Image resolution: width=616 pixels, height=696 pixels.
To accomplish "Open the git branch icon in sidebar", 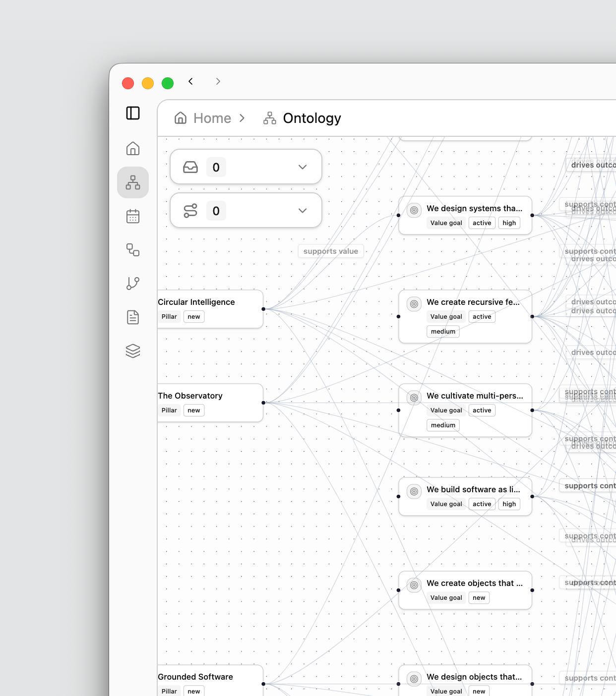I will pos(133,284).
